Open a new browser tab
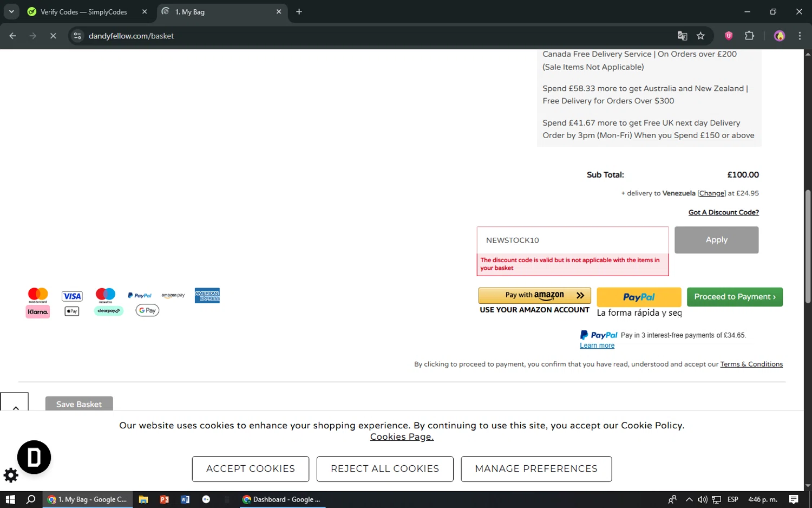This screenshot has height=508, width=812. (x=299, y=11)
